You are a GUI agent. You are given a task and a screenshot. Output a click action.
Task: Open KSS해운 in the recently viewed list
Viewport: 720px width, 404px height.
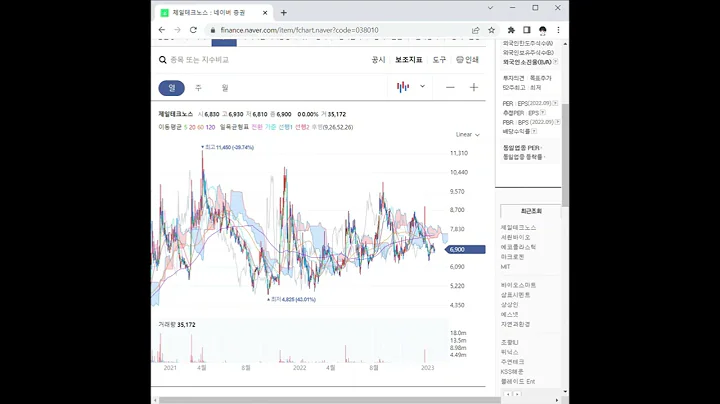coord(512,371)
